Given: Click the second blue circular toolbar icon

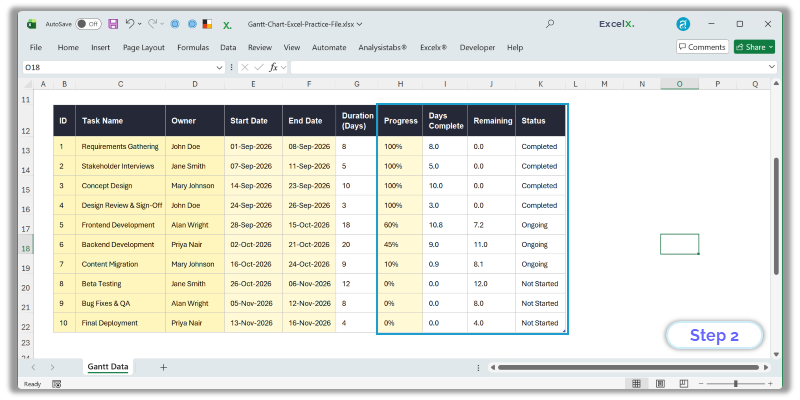Looking at the screenshot, I should click(192, 24).
